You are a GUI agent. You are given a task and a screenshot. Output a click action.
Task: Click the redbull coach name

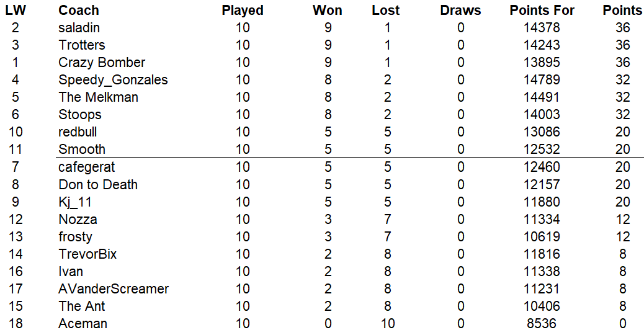[78, 132]
